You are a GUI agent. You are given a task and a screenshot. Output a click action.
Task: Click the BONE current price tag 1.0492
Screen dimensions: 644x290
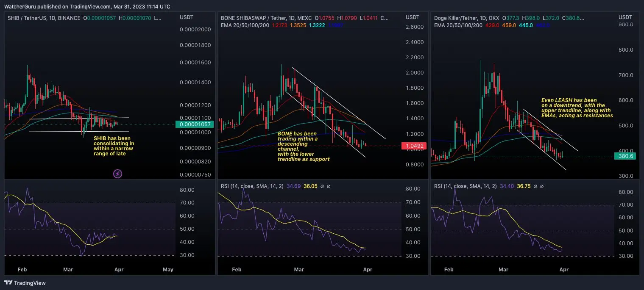413,146
